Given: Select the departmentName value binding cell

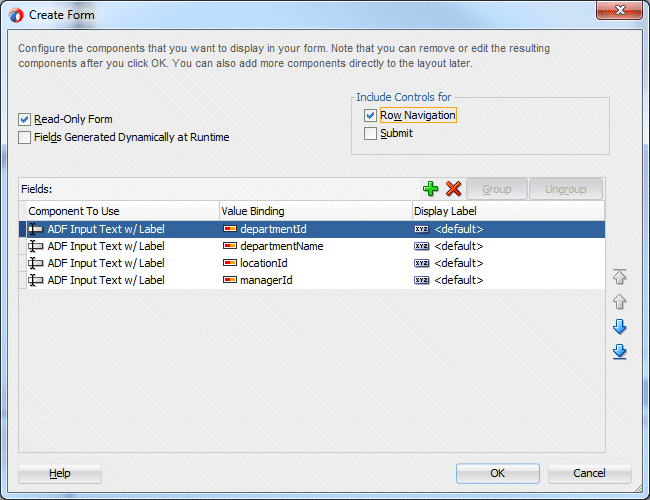Looking at the screenshot, I should [x=315, y=246].
